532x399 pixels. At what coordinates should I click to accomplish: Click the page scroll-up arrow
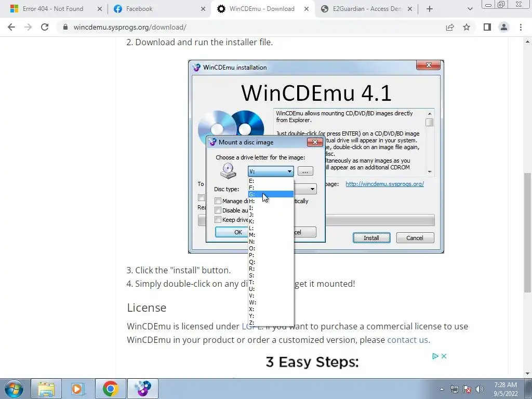pos(527,42)
